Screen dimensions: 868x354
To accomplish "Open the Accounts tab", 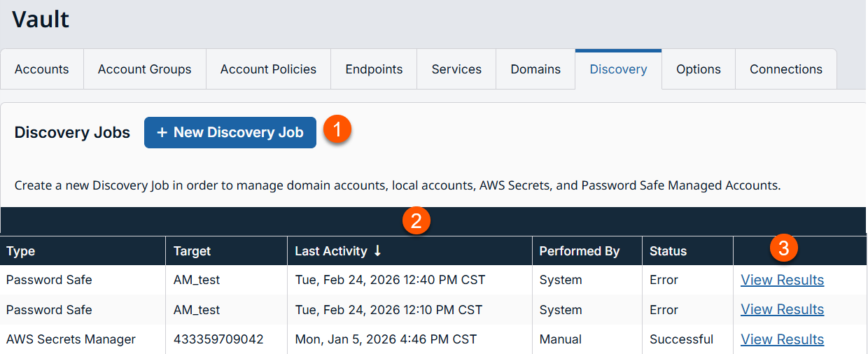I will click(42, 69).
